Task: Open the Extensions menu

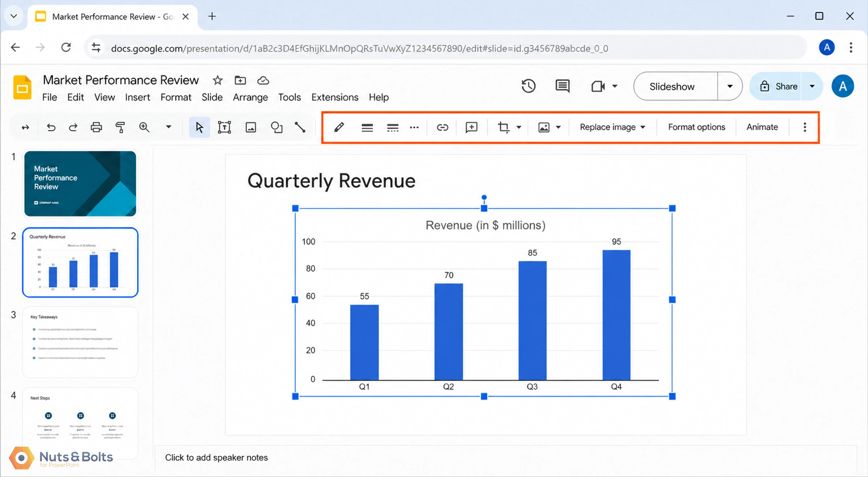Action: click(x=335, y=97)
